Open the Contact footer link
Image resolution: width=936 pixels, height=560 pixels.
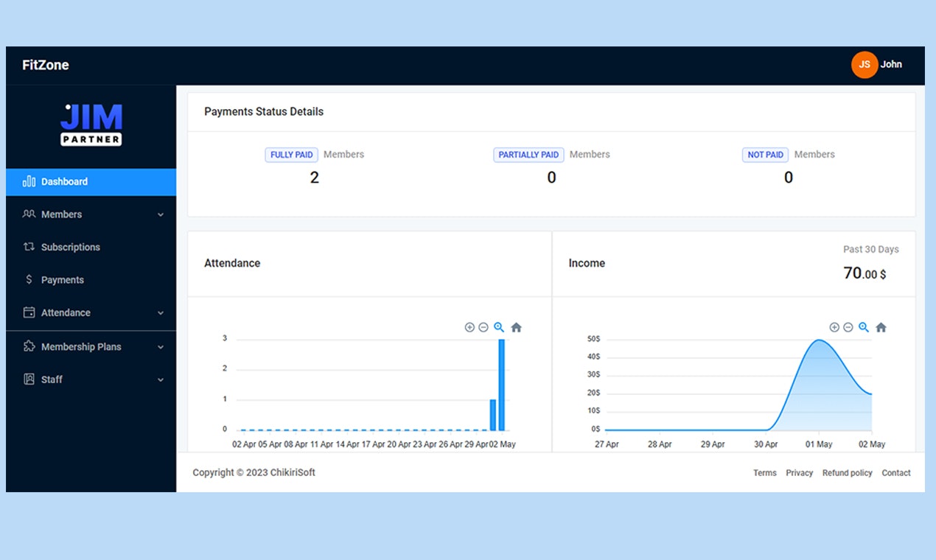pos(896,473)
